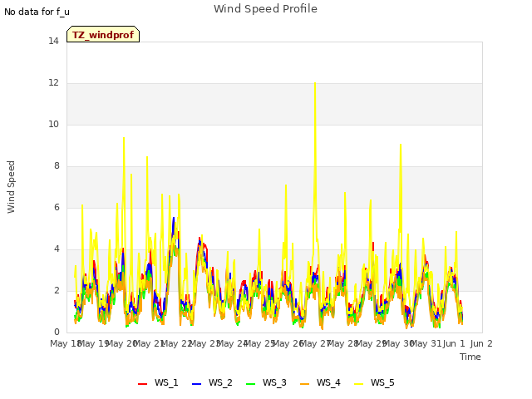Click the red WS_1 legend color marker
This screenshot has width=532, height=399.
pyautogui.click(x=142, y=384)
